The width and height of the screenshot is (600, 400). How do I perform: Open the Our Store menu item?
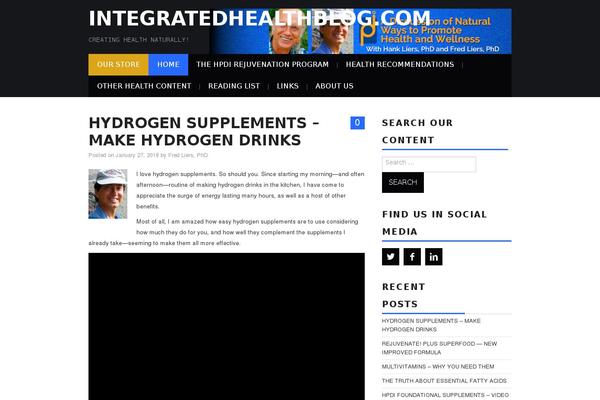(x=118, y=65)
